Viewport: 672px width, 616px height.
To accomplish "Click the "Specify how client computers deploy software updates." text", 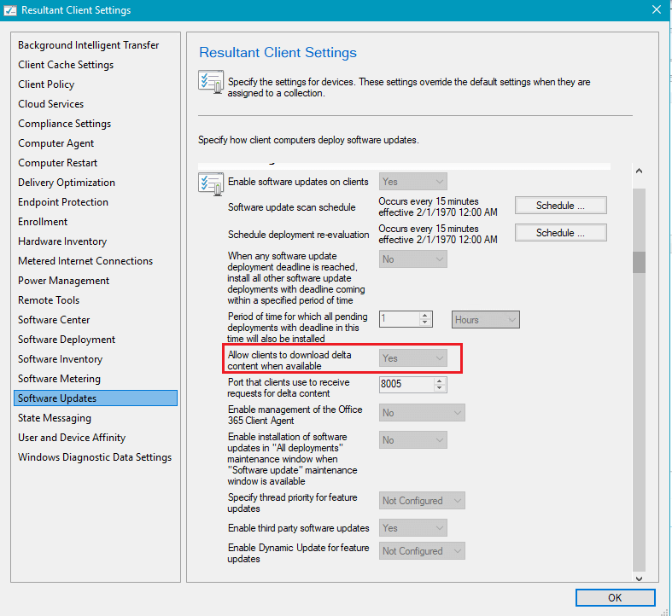I will (x=308, y=140).
